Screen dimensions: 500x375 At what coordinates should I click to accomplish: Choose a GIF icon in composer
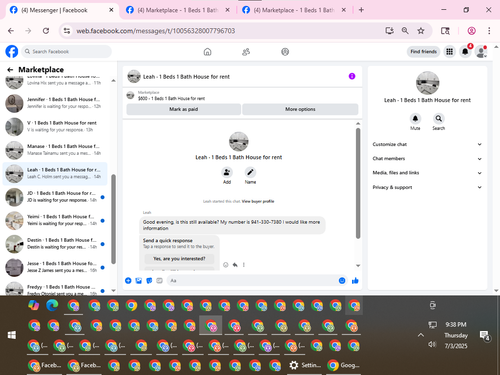(x=159, y=281)
